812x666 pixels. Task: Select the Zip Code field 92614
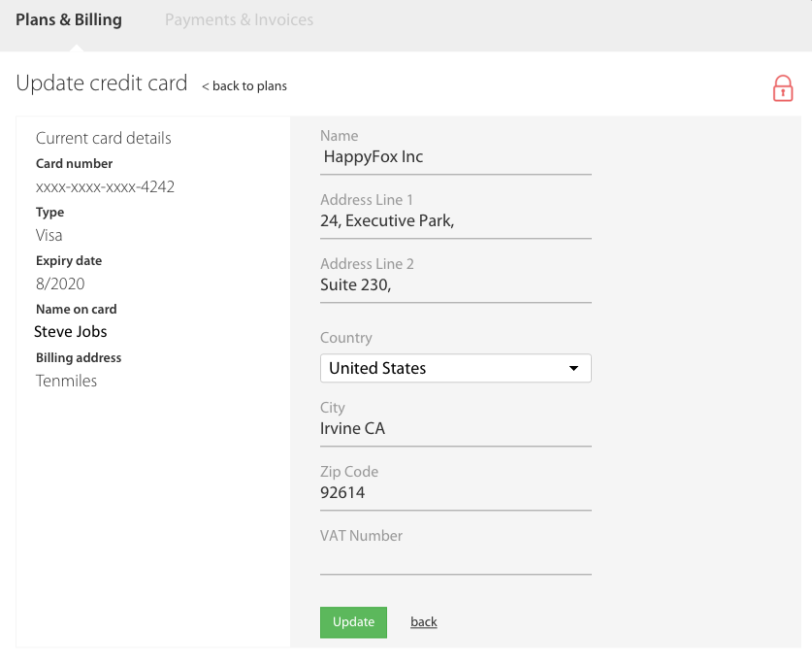pos(456,493)
